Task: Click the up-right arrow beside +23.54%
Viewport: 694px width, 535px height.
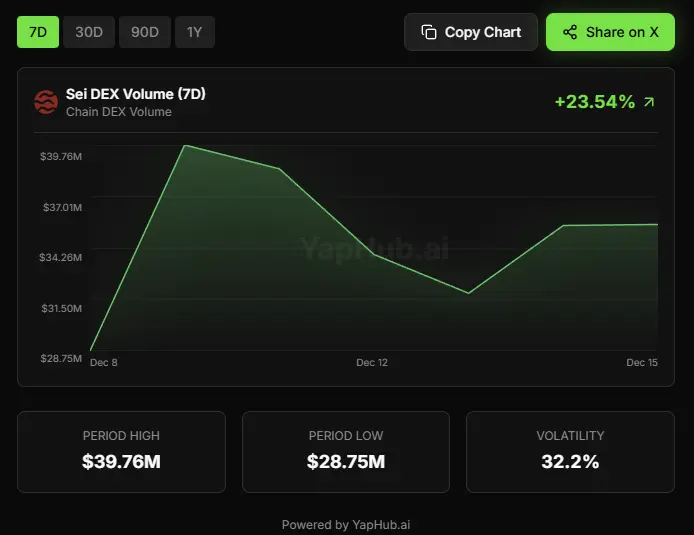Action: (x=649, y=102)
